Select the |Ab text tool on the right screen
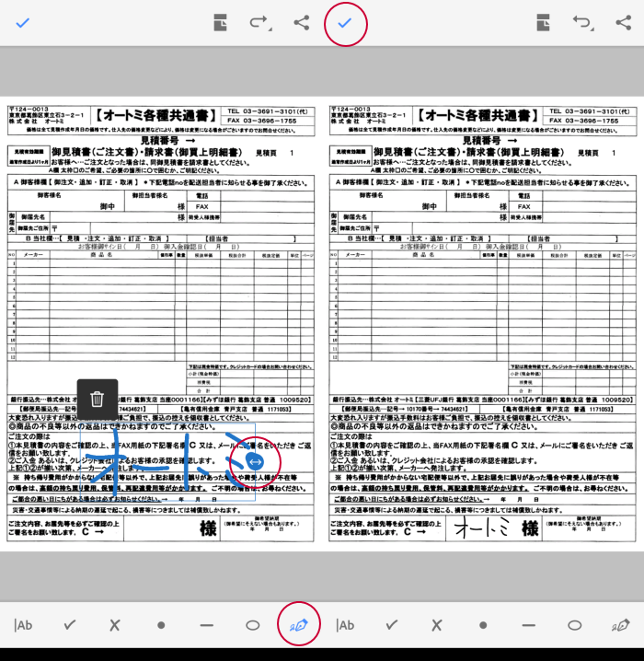Viewport: 644px width, 661px height. coord(345,625)
